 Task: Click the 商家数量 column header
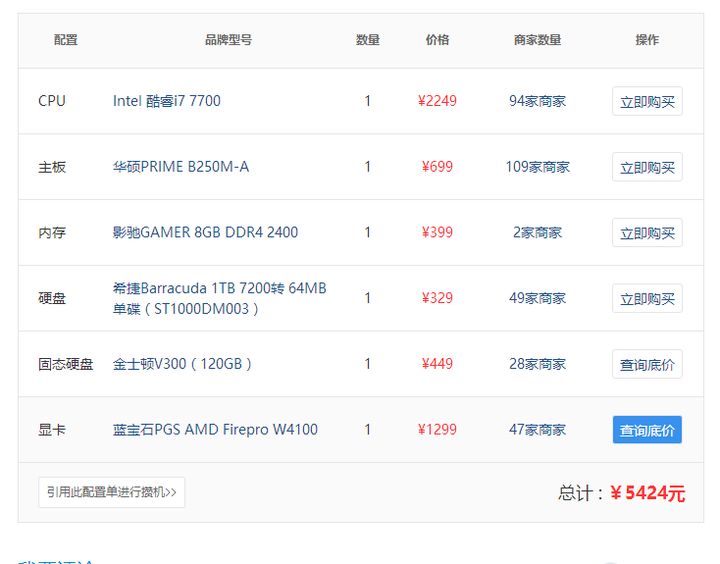[537, 40]
